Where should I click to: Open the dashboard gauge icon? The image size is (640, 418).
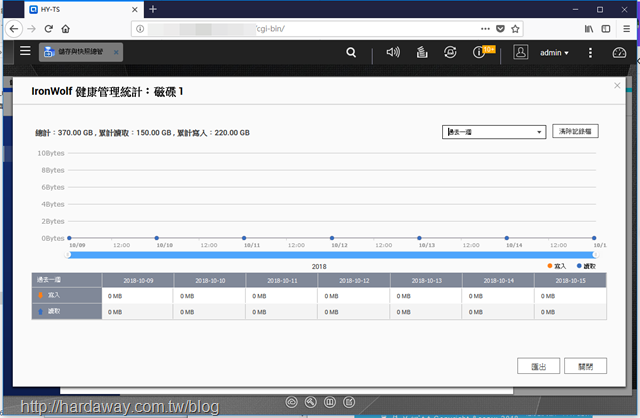point(619,52)
